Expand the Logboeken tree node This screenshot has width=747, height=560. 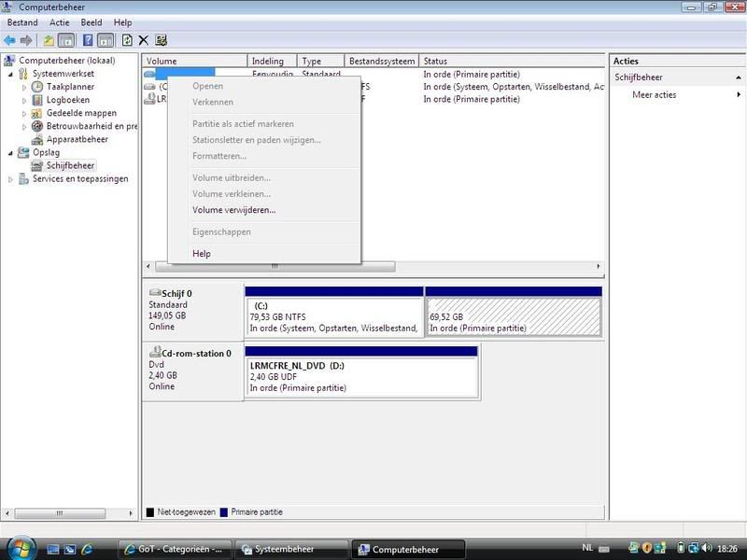coord(25,100)
